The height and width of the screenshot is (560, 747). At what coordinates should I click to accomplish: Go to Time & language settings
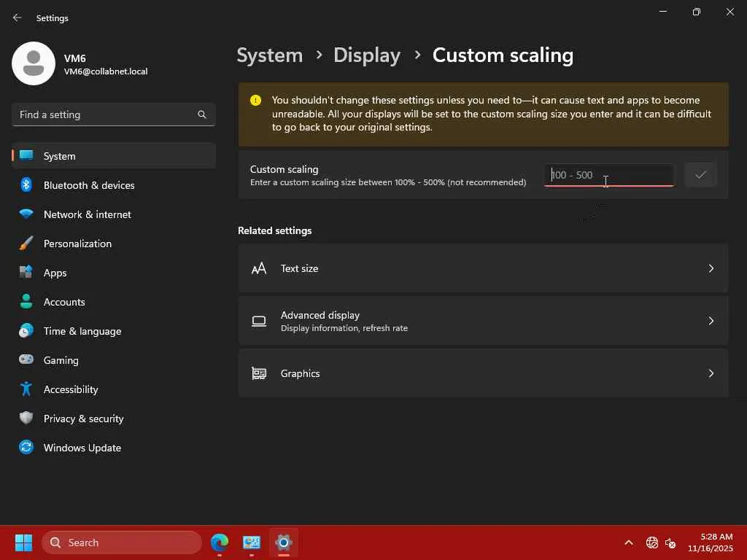point(82,331)
